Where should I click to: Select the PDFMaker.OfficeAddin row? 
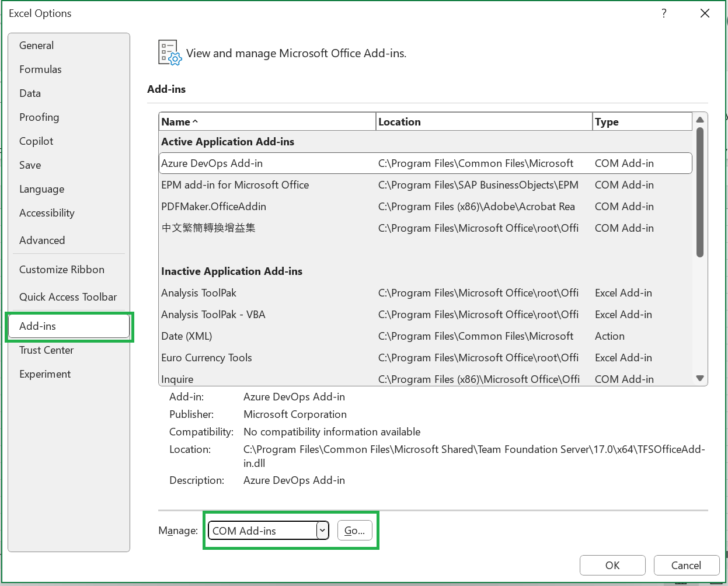pyautogui.click(x=426, y=207)
